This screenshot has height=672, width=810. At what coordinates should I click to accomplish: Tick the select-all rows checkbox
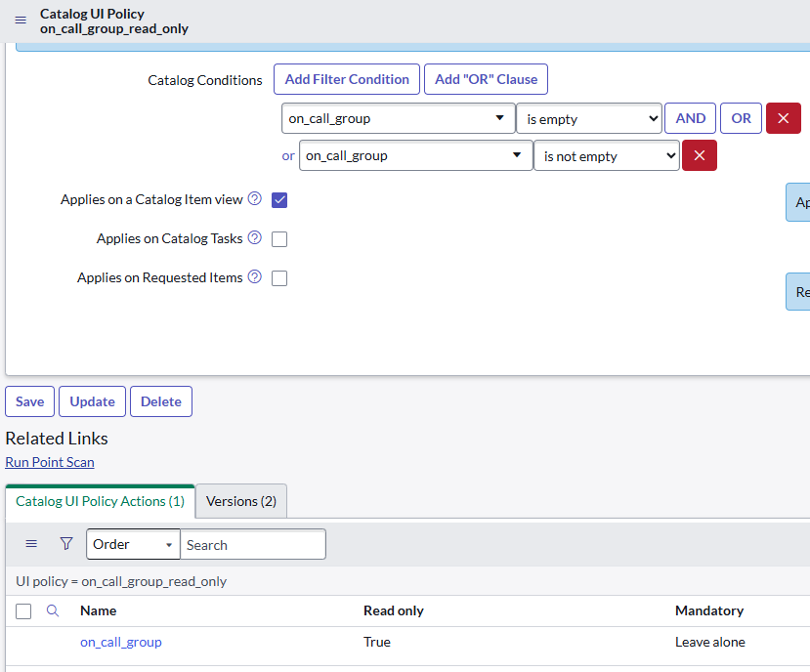point(23,611)
